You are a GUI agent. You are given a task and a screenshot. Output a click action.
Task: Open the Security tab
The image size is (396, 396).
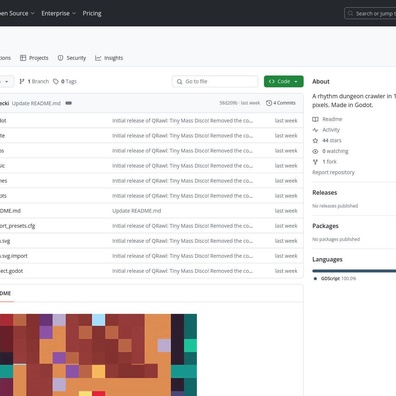click(x=72, y=58)
